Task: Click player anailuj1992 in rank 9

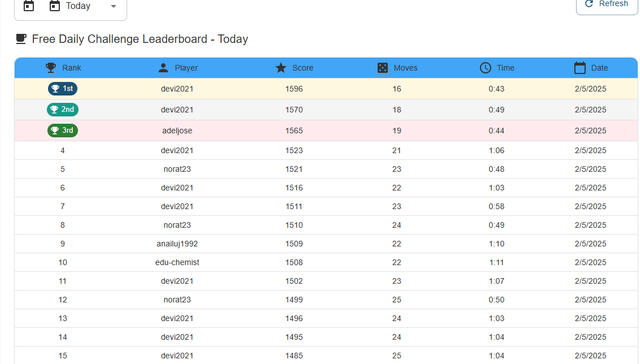Action: coord(177,244)
